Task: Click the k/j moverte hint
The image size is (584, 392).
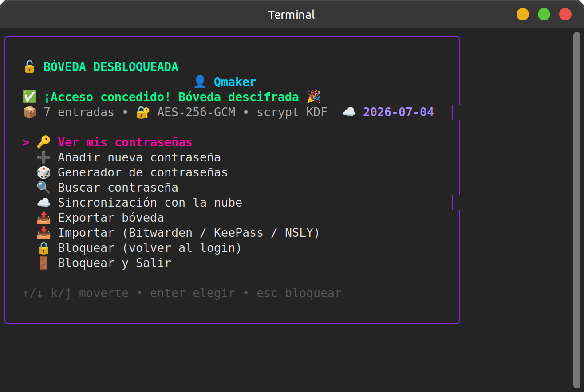Action: [90, 293]
